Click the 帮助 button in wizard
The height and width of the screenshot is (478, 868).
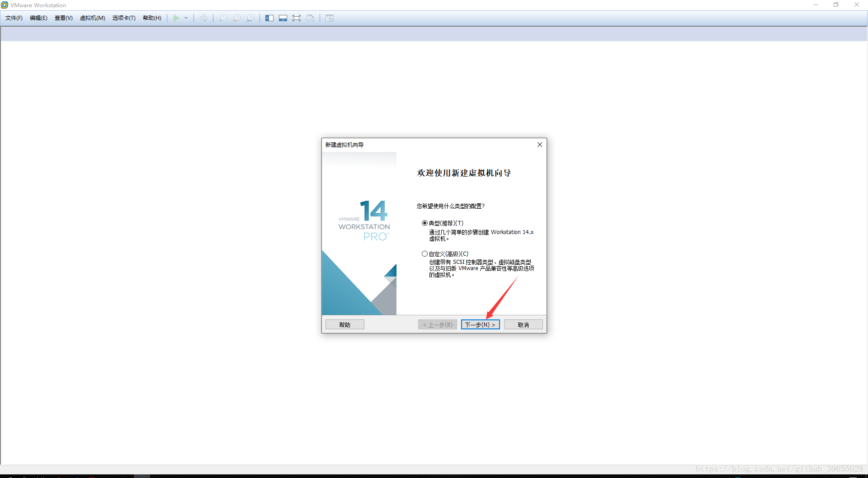[344, 325]
